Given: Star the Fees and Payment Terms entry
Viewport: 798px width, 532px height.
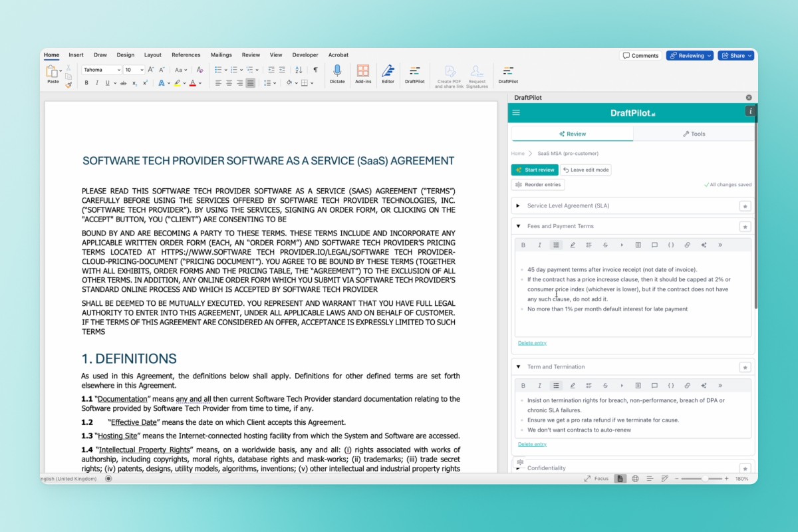Looking at the screenshot, I should [745, 227].
